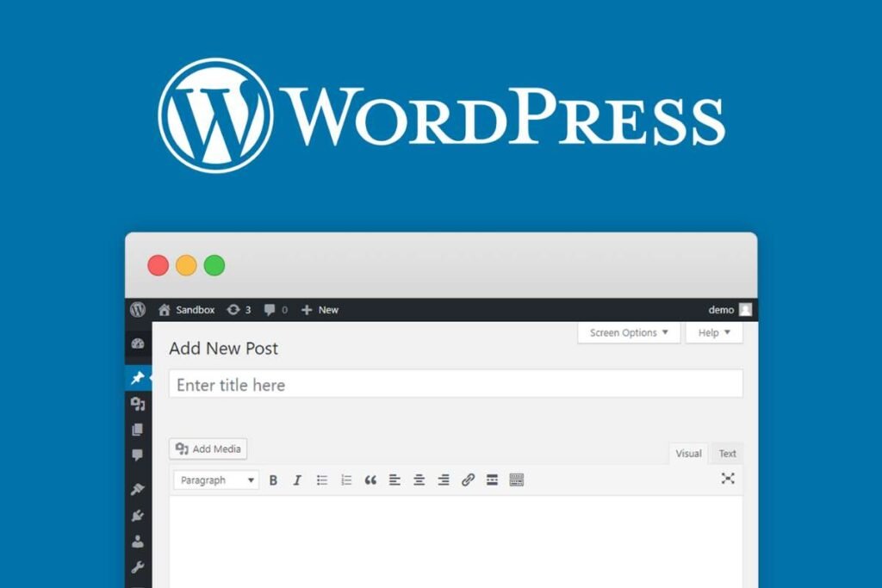The image size is (882, 588).
Task: Align text right
Action: (x=444, y=480)
